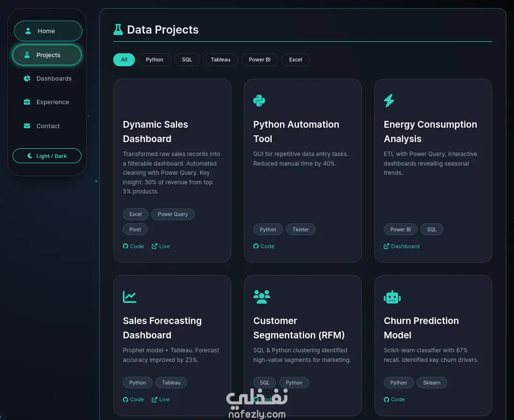
Task: Click the Energy Consumption Analysis title
Action: (x=430, y=132)
